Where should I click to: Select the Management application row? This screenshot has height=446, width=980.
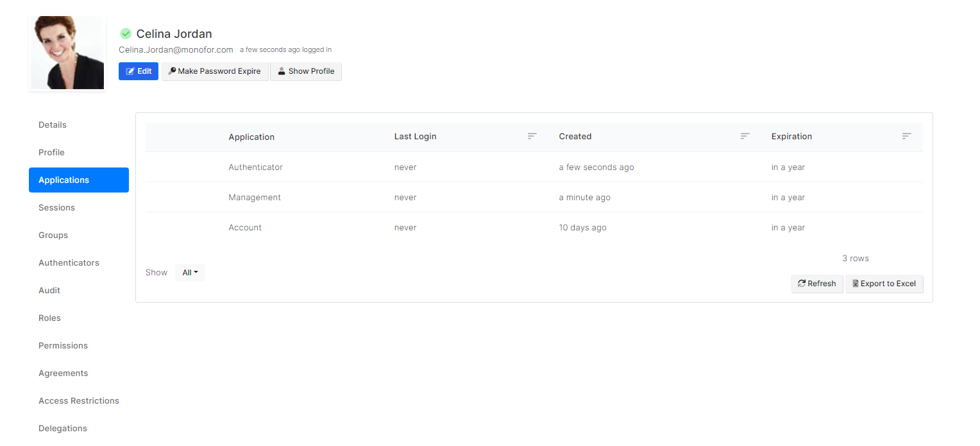tap(255, 198)
